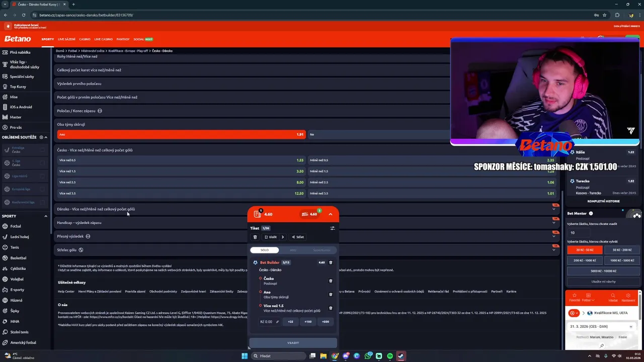Switch ticket to AKU mode
The height and width of the screenshot is (362, 644).
[x=293, y=250]
